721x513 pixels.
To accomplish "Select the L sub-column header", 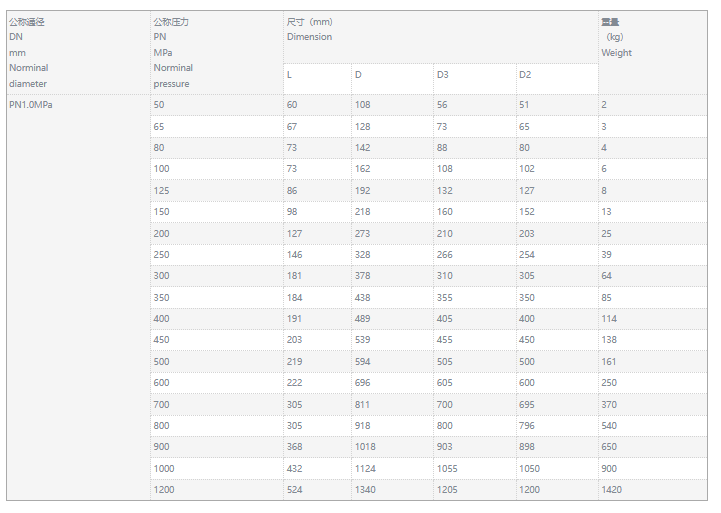I will (290, 76).
